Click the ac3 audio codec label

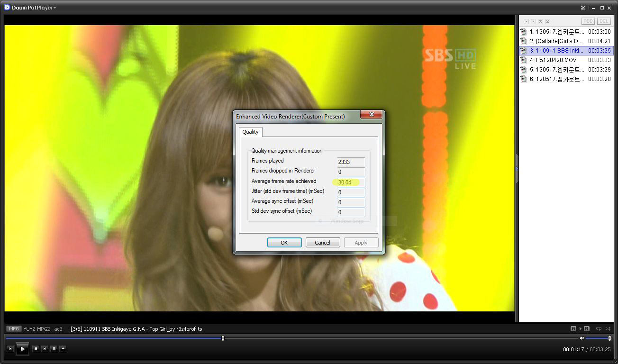click(x=58, y=328)
